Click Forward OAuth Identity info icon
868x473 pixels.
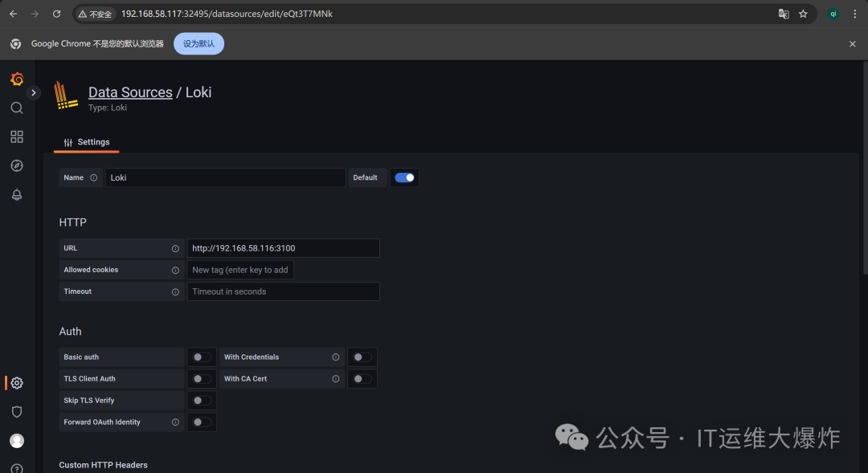click(x=175, y=422)
